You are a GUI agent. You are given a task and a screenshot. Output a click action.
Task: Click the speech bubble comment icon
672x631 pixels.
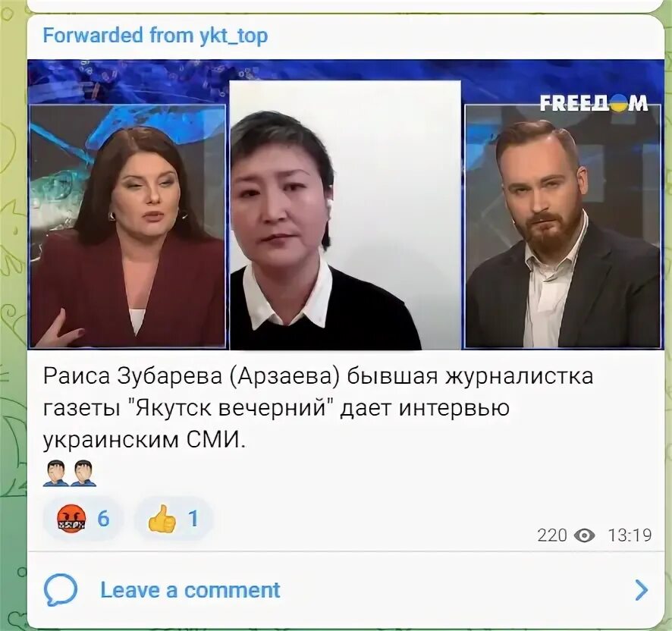pos(61,590)
